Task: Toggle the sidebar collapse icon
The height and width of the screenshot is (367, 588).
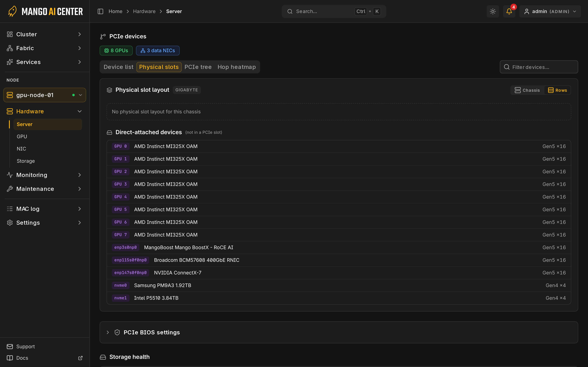Action: click(100, 11)
